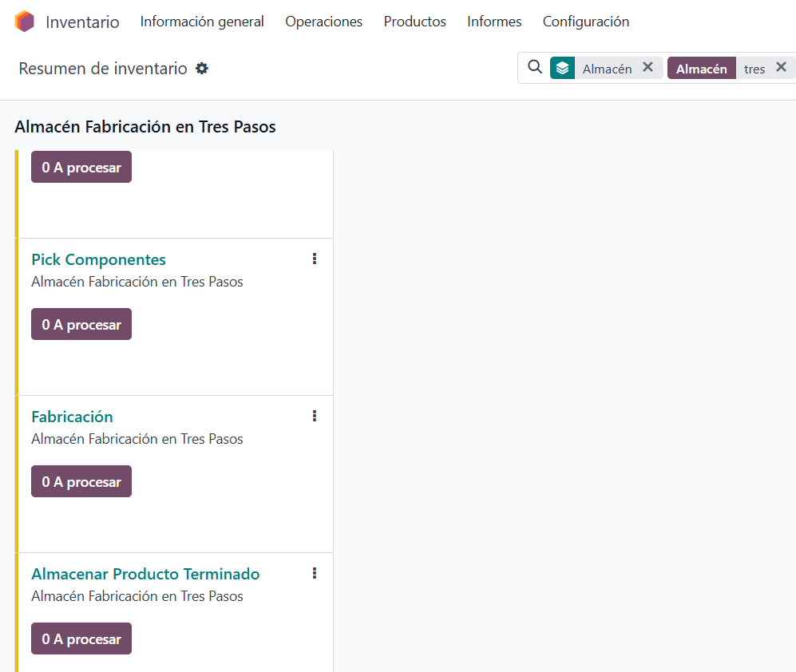Image resolution: width=796 pixels, height=672 pixels.
Task: Open the Fabricación operation type
Action: pos(72,417)
